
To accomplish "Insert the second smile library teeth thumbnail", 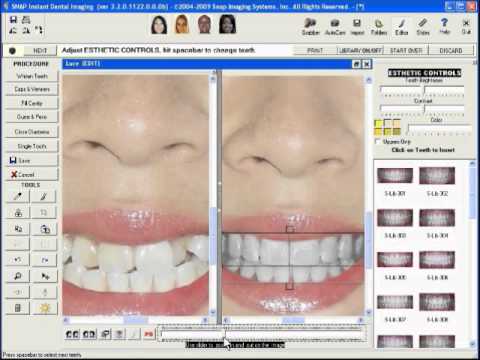I will click(x=437, y=176).
